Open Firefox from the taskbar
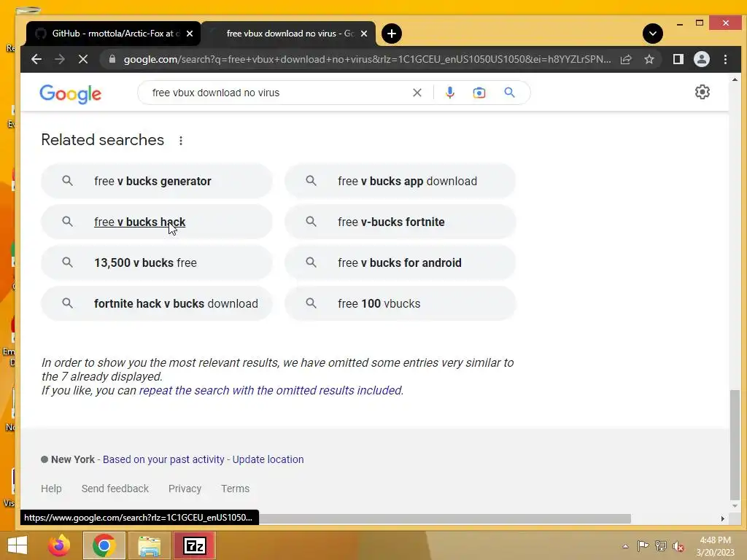Viewport: 747px width, 560px height. click(x=59, y=545)
